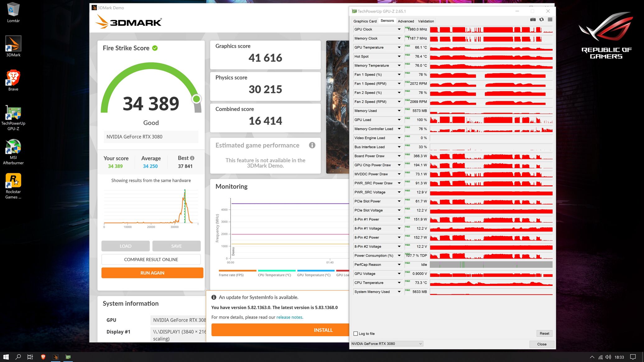The height and width of the screenshot is (362, 644).
Task: Open the Lomtár recycle bin desktop icon
Action: [x=13, y=13]
